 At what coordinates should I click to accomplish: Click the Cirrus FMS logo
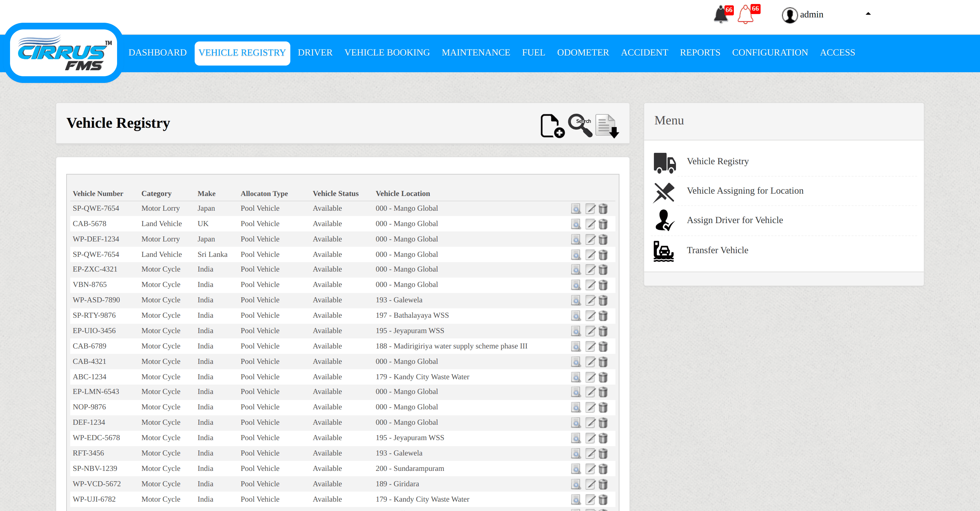[x=64, y=53]
